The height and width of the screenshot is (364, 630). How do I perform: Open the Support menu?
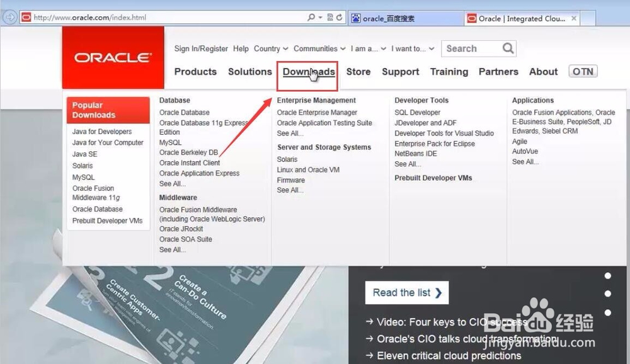coord(400,72)
